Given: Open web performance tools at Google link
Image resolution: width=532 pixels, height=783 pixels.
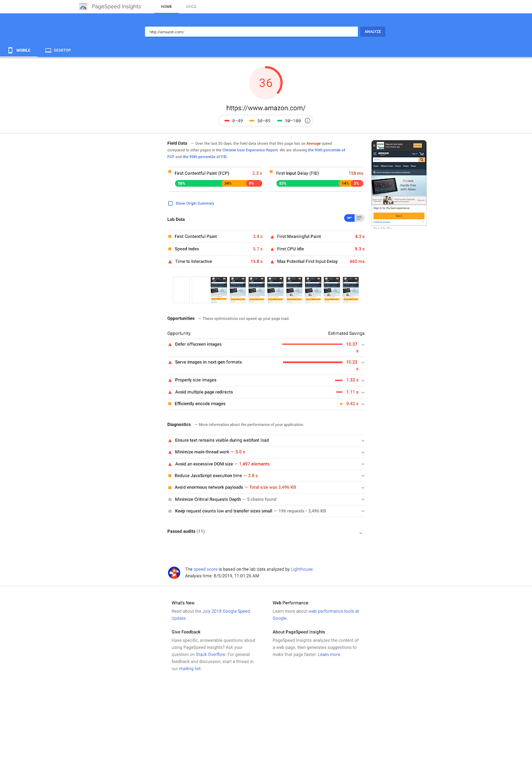Looking at the screenshot, I should tap(316, 615).
